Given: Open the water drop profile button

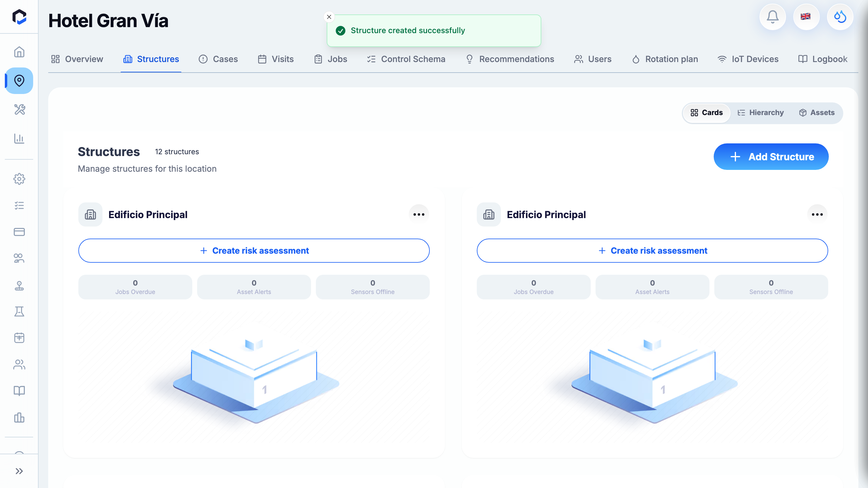Looking at the screenshot, I should tap(840, 17).
